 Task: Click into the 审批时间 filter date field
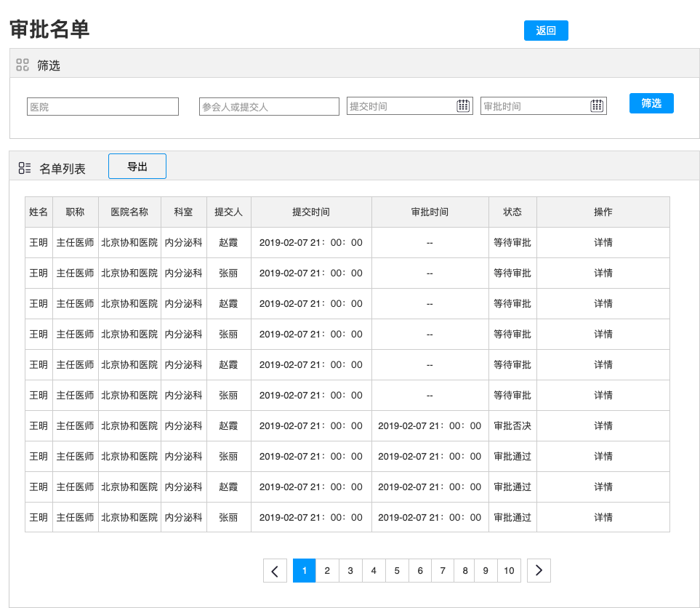tap(543, 106)
